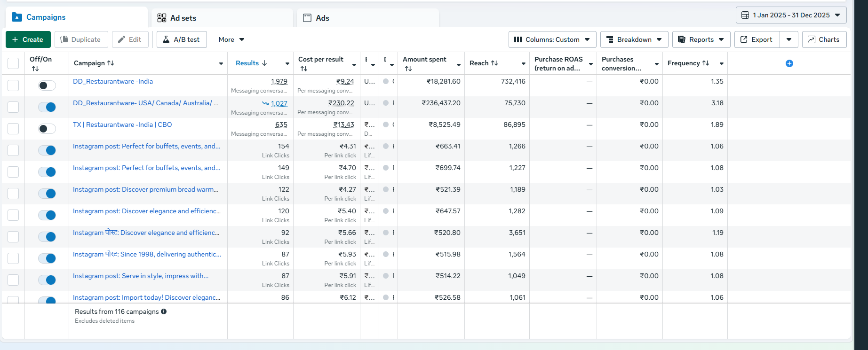Click the blue plus add-column icon

coord(789,63)
